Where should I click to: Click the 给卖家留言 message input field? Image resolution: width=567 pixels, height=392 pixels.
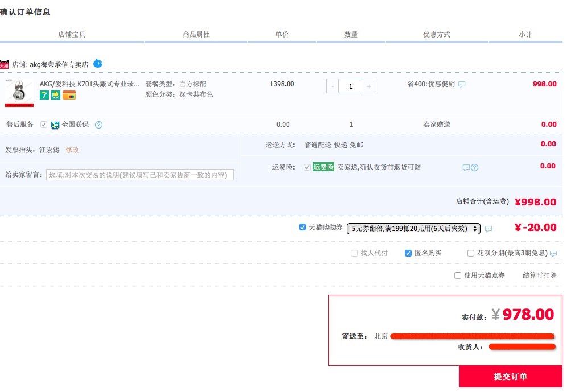[x=139, y=175]
